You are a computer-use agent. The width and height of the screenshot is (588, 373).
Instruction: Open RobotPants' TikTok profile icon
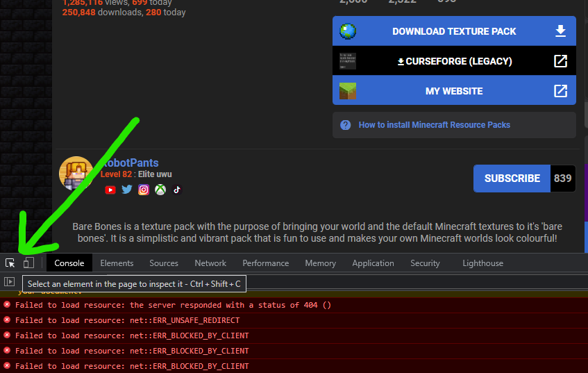coord(177,190)
